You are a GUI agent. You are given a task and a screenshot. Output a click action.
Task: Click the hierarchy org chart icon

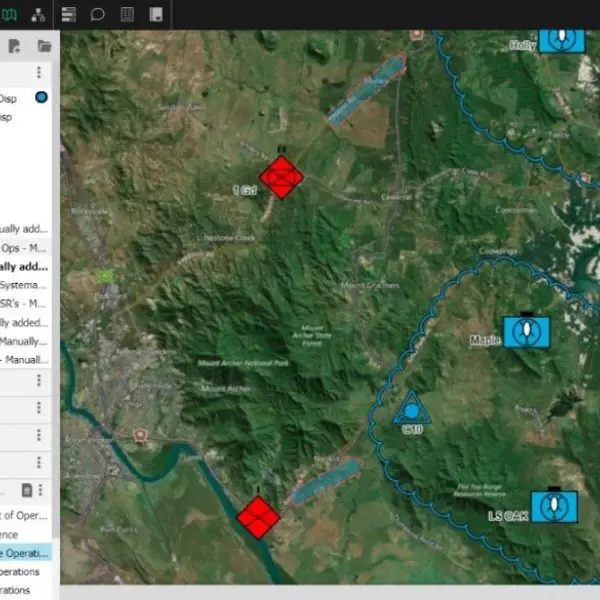tap(38, 14)
